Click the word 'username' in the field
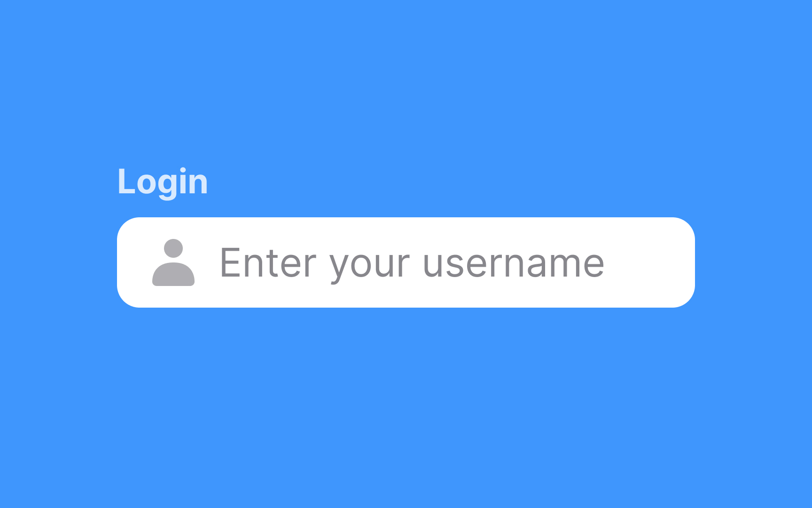The image size is (812, 508). 514,263
